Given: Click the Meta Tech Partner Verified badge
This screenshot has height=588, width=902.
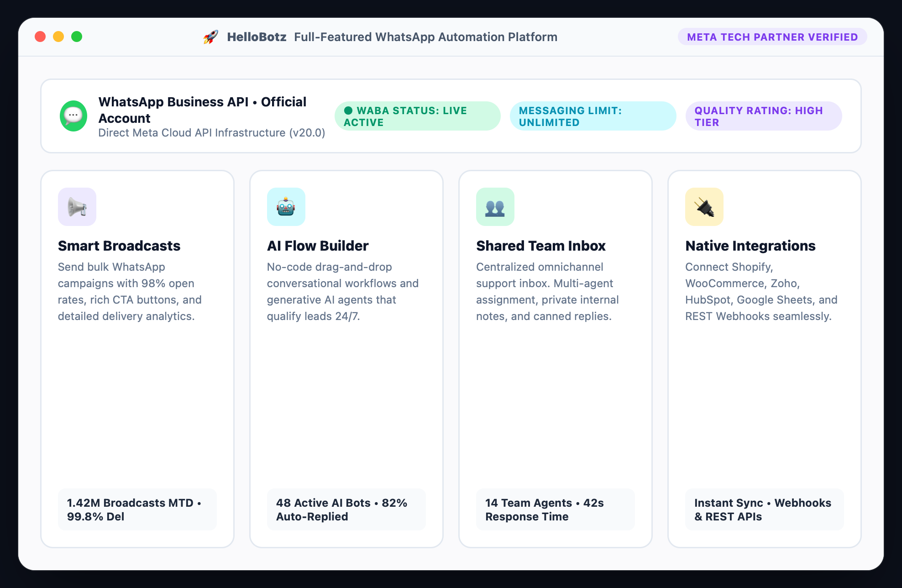Looking at the screenshot, I should [772, 37].
